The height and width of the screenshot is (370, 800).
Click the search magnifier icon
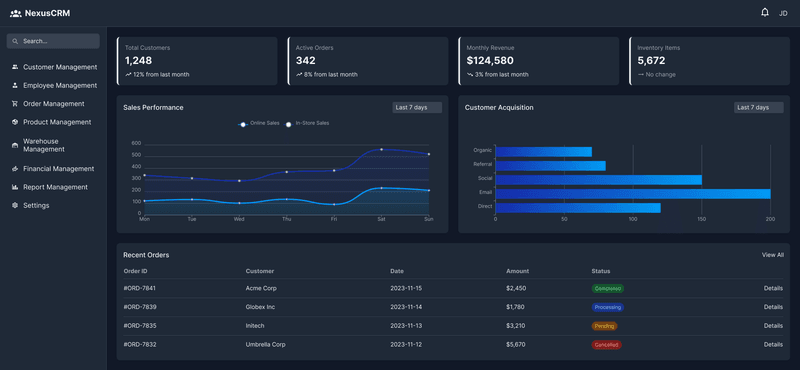tap(15, 41)
